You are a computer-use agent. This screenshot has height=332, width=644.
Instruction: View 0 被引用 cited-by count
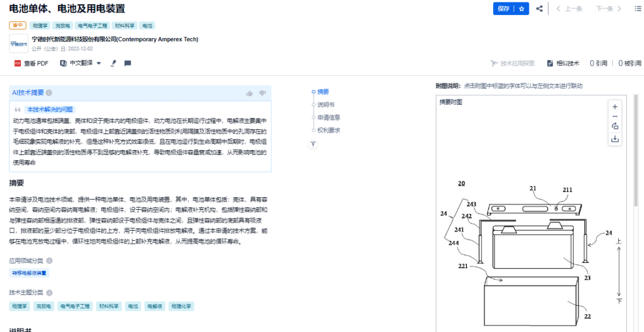629,63
